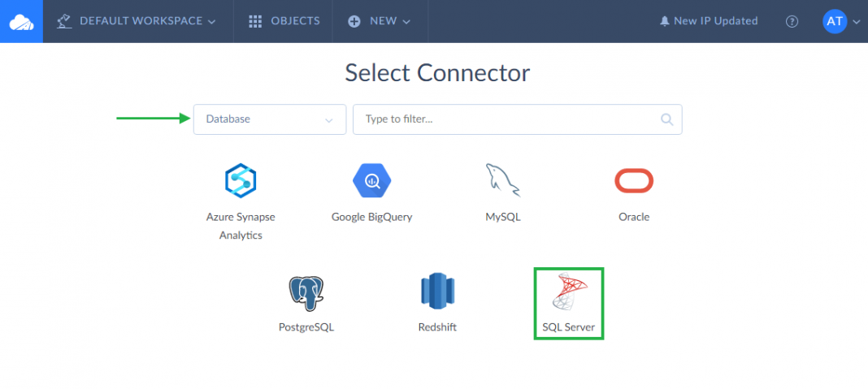The width and height of the screenshot is (868, 389).
Task: Select the Azure Synapse Analytics connector icon
Action: (241, 180)
